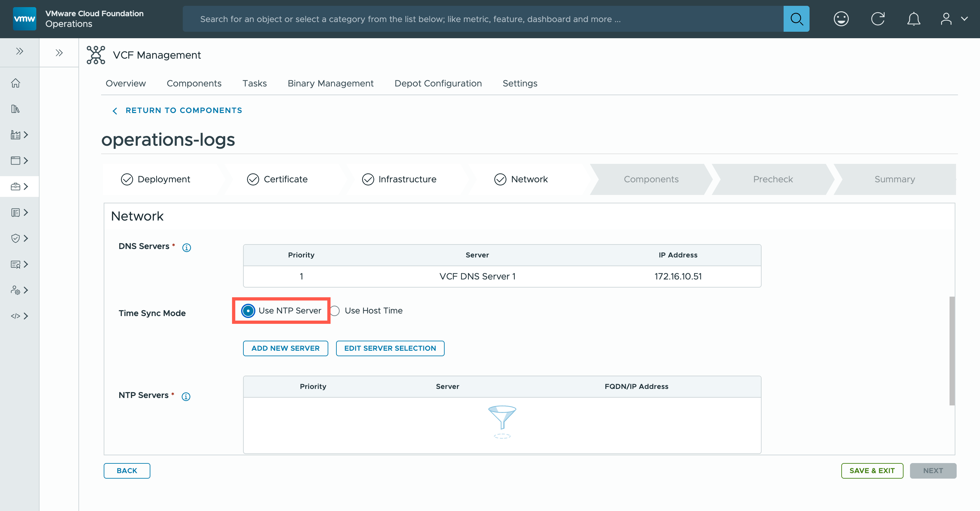This screenshot has width=980, height=511.
Task: Click the refresh icon in header
Action: coord(877,19)
